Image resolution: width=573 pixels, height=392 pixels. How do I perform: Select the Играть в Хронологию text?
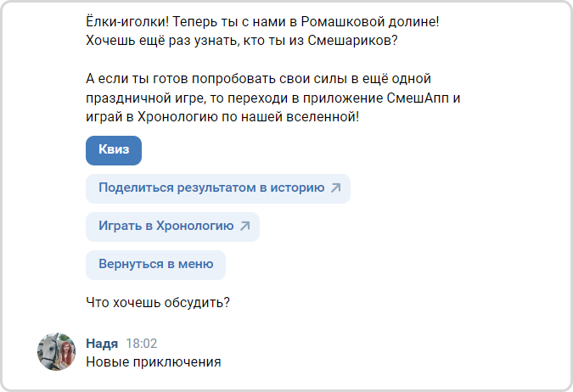[x=166, y=227]
